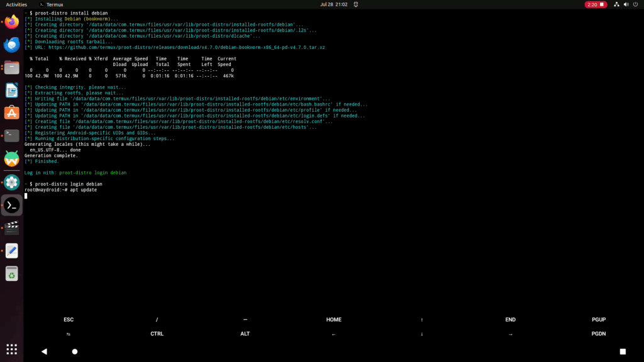Tap the Android back navigation triangle
Image resolution: width=644 pixels, height=362 pixels.
(44, 351)
